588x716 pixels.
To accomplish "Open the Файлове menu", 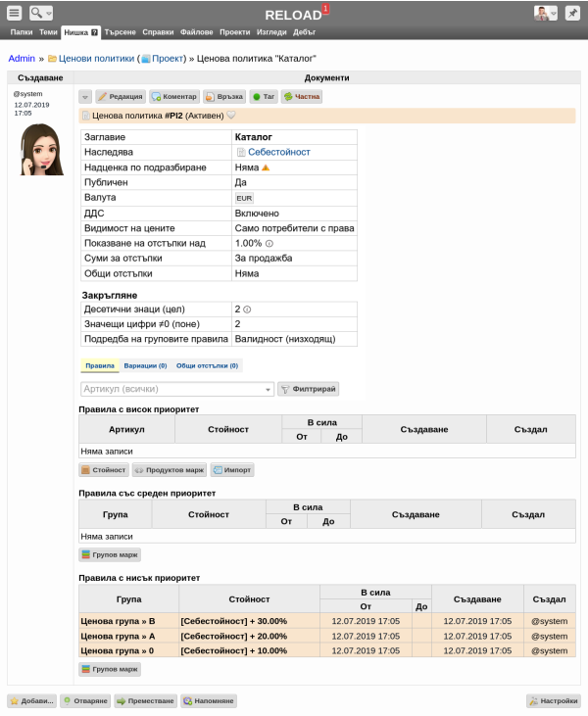I will 196,32.
